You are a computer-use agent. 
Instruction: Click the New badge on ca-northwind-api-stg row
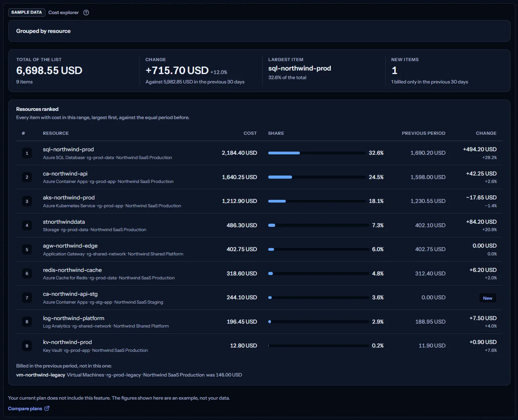point(487,298)
